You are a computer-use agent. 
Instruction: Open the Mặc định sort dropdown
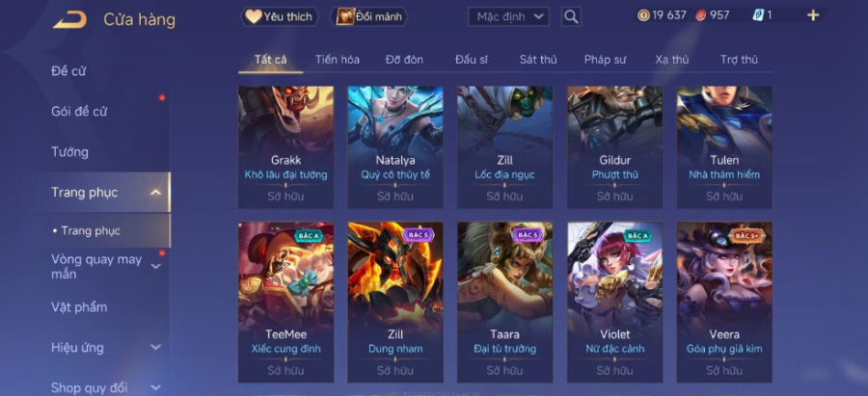508,16
